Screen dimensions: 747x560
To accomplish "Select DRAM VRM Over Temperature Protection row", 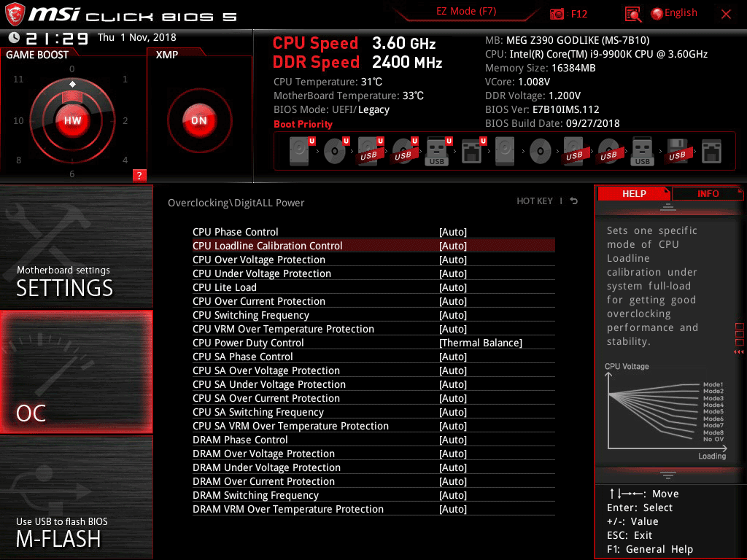I will (373, 509).
